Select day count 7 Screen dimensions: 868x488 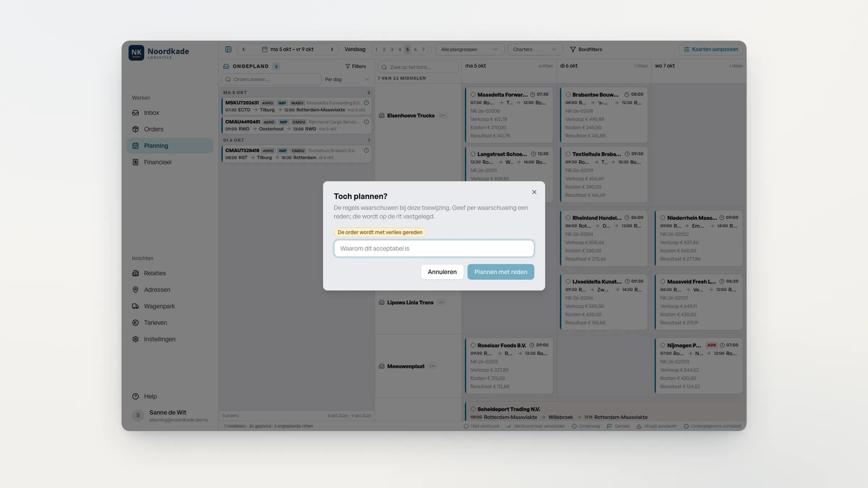(x=423, y=50)
